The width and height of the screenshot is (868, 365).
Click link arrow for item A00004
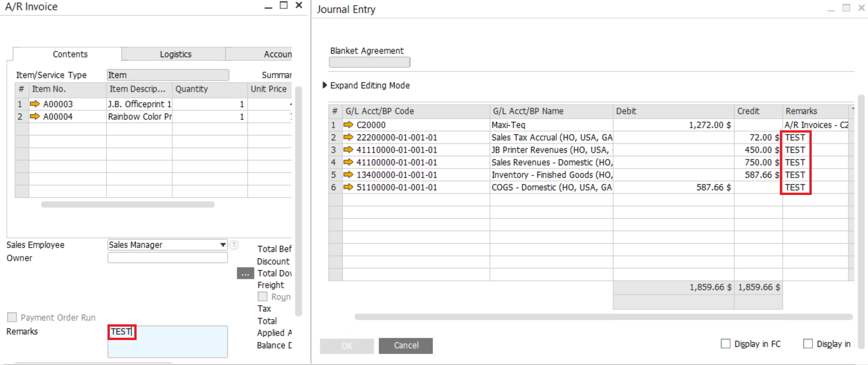coord(35,116)
